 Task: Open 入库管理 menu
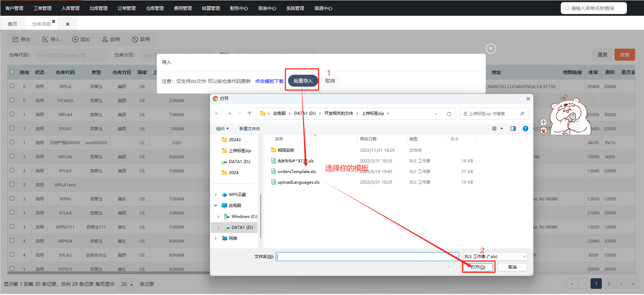click(71, 8)
